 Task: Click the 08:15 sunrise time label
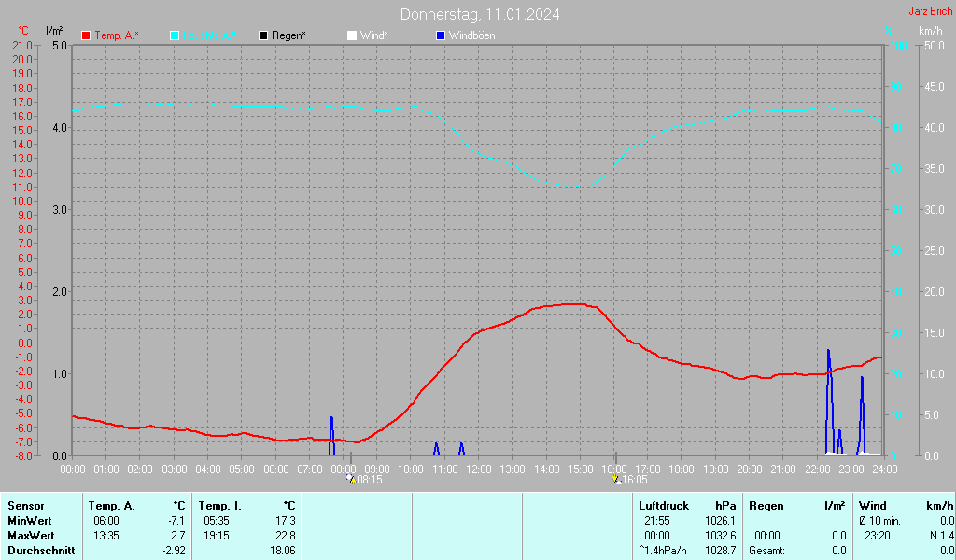click(370, 480)
